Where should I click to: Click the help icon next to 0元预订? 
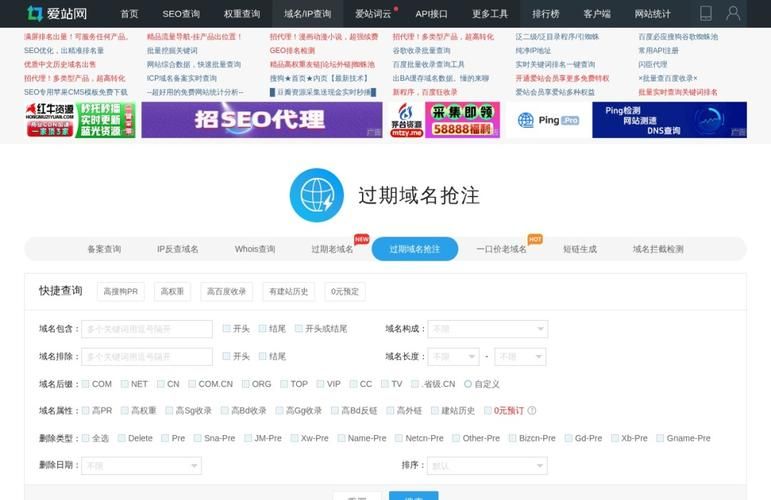click(x=532, y=411)
